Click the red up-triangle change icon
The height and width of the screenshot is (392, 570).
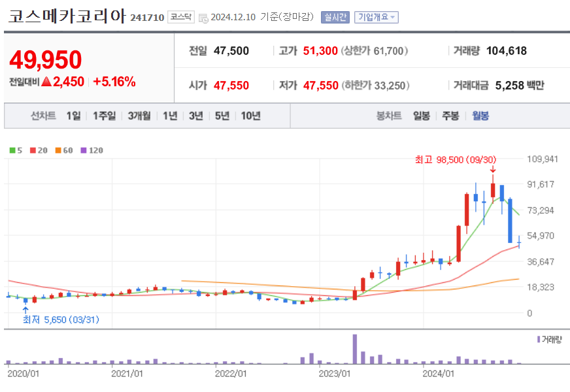(46, 82)
